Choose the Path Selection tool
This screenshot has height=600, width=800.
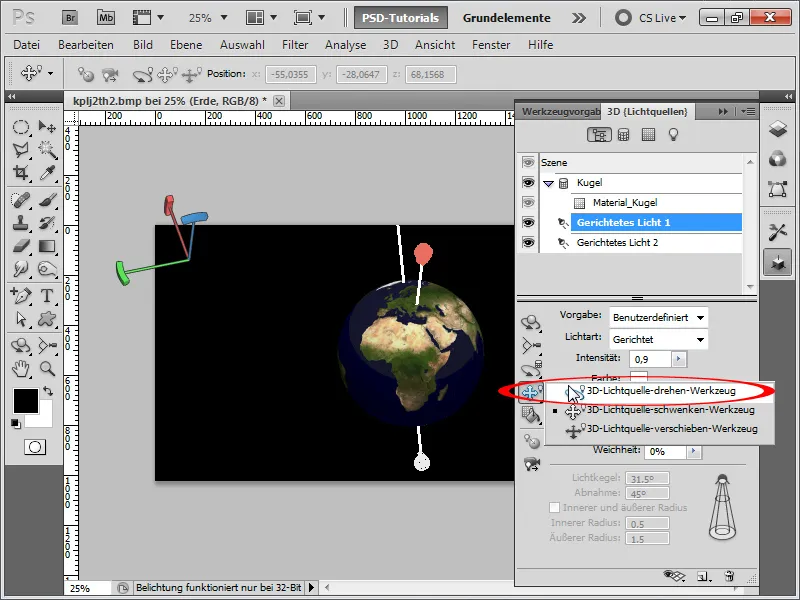[20, 319]
